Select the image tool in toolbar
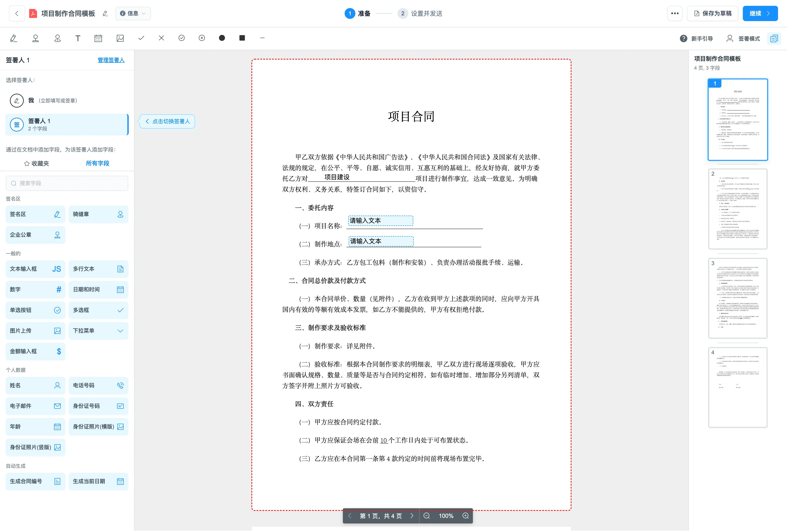787x532 pixels. [x=120, y=38]
